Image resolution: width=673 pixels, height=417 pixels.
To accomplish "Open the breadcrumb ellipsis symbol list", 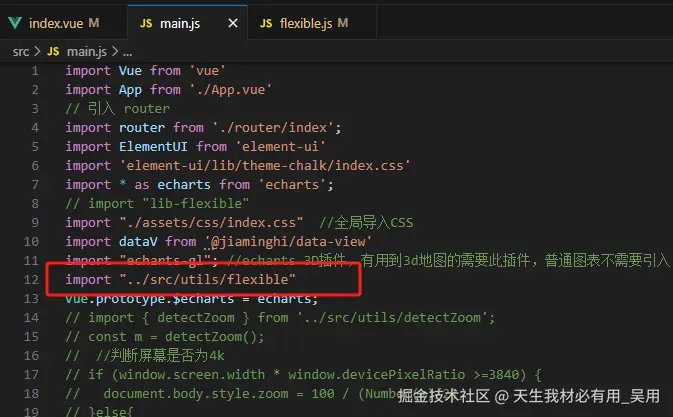I will coord(127,53).
